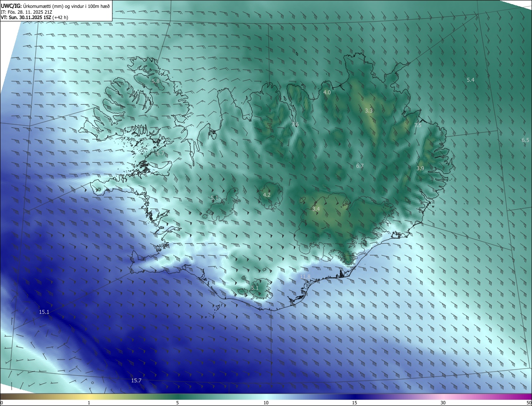Select the 5.8 value in the Westfjords
532x406 pixels.
[155, 81]
